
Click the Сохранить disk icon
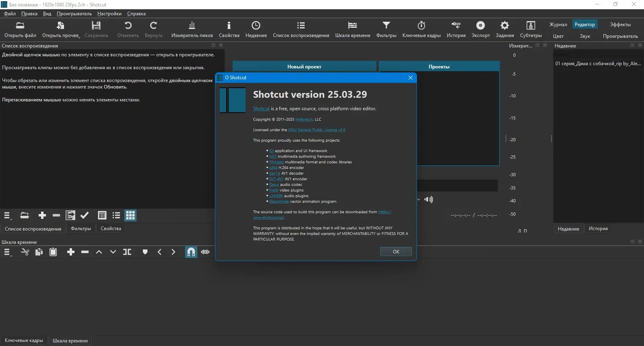pos(96,26)
